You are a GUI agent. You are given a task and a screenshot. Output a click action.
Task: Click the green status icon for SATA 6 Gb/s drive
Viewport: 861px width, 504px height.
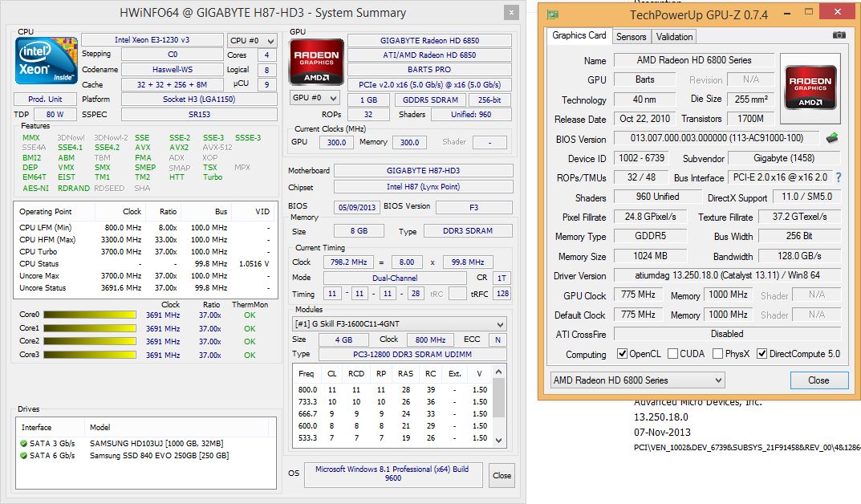pos(23,455)
